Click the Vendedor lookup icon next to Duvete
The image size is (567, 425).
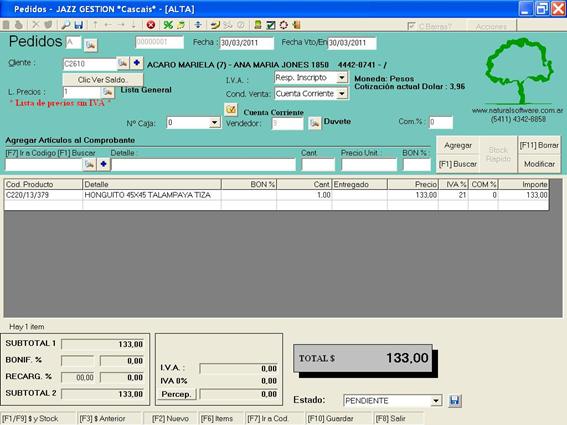point(315,123)
